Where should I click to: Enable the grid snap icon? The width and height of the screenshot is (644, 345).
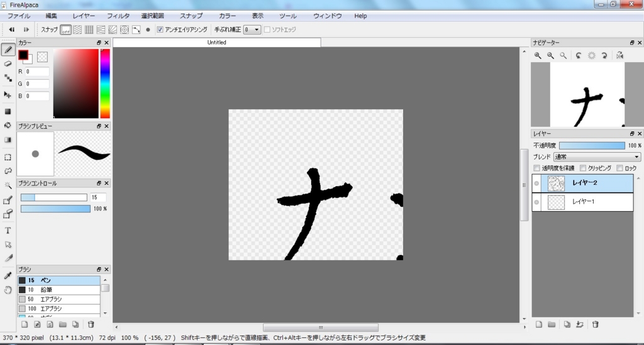coord(89,30)
